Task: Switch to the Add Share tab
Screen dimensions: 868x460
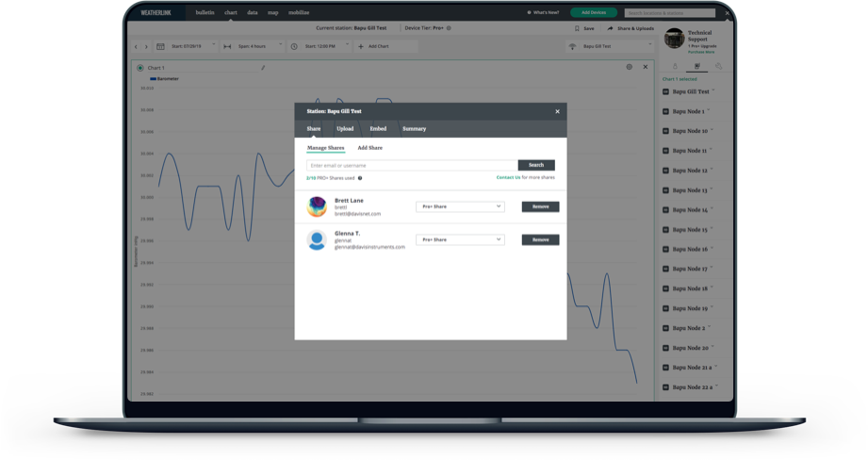Action: click(369, 148)
